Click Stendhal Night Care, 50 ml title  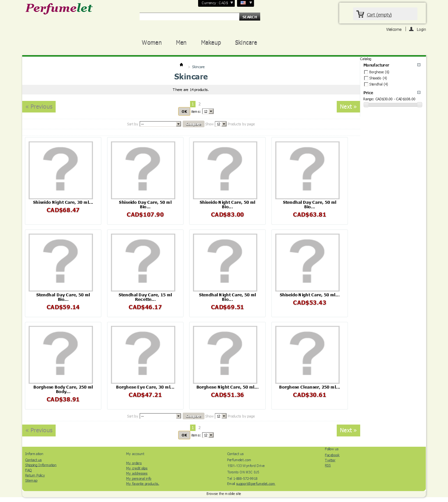coord(227,297)
